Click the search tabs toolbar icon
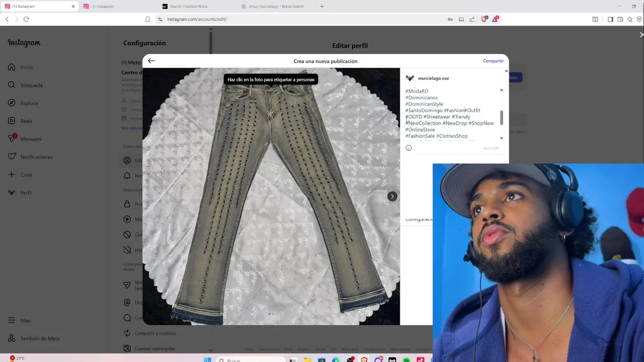This screenshot has width=644, height=362. tap(595, 19)
